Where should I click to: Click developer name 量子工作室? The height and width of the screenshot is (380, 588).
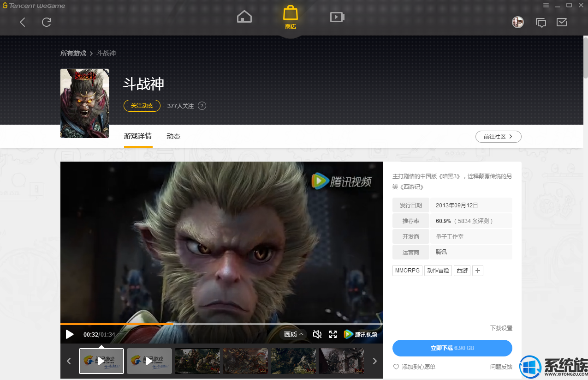450,236
